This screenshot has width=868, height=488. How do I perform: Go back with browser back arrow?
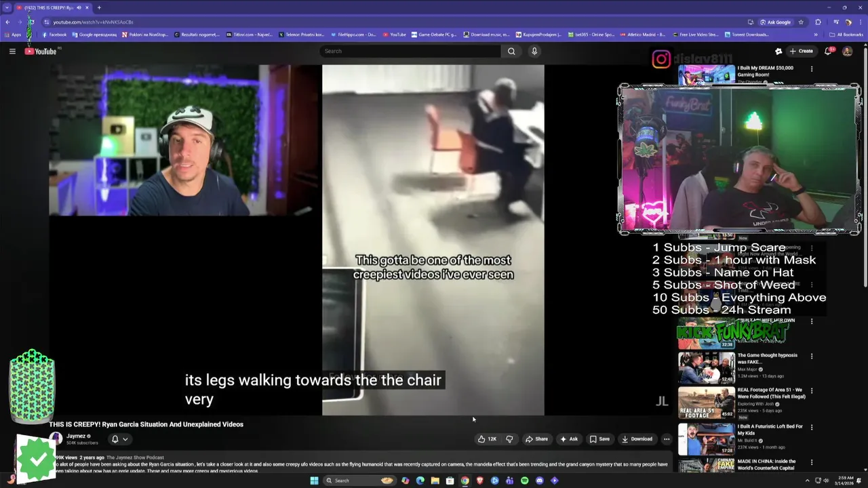[7, 22]
